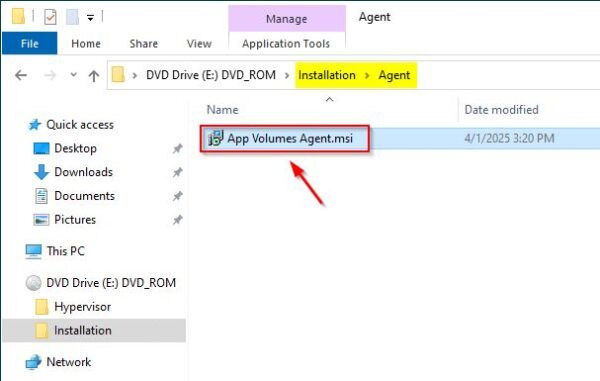The width and height of the screenshot is (600, 381).
Task: Open the File menu tab
Action: click(29, 43)
